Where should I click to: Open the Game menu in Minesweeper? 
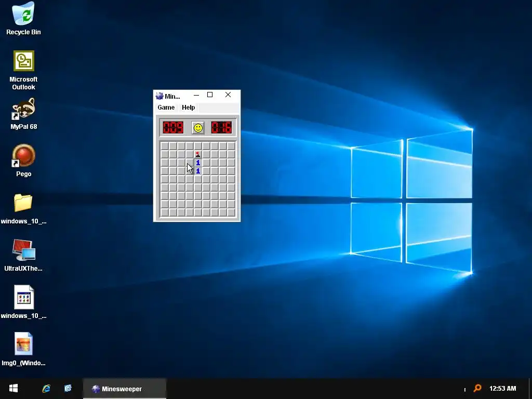166,108
